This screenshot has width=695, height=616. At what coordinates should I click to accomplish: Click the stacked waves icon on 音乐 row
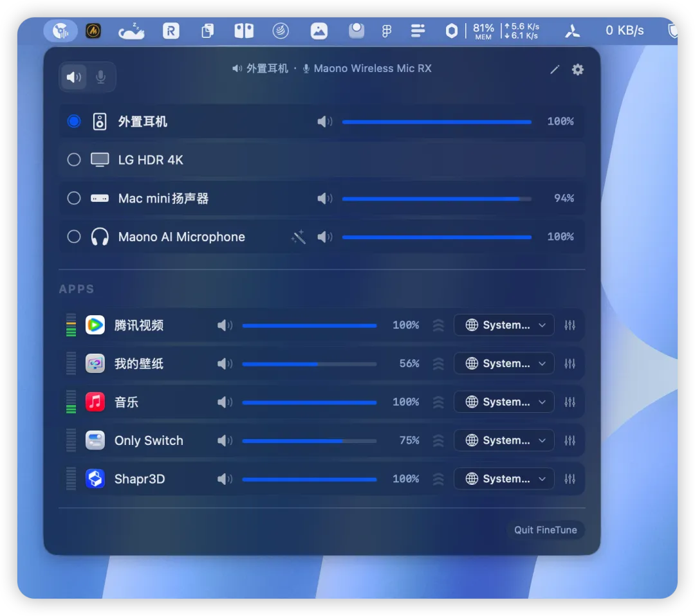click(438, 402)
